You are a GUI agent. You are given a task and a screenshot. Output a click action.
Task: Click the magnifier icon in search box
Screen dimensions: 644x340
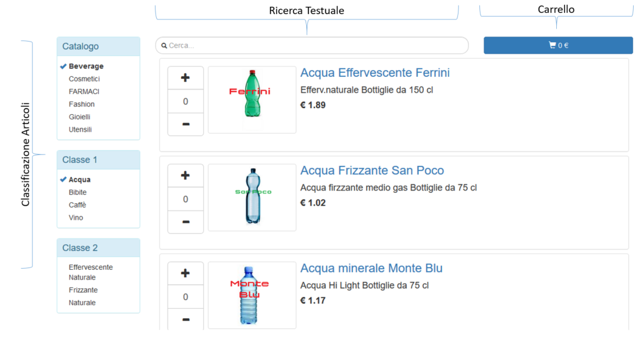point(164,46)
